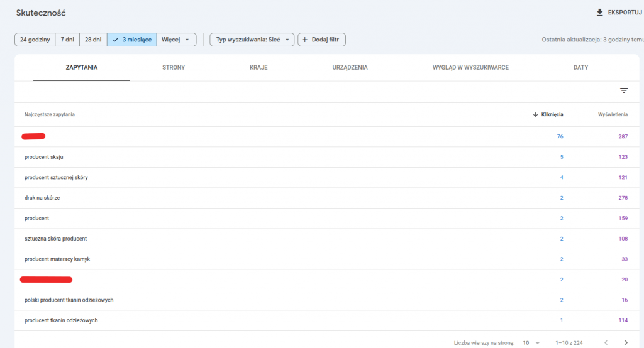Select the 28 dni date range
Viewport: 644px width, 348px height.
(x=92, y=40)
